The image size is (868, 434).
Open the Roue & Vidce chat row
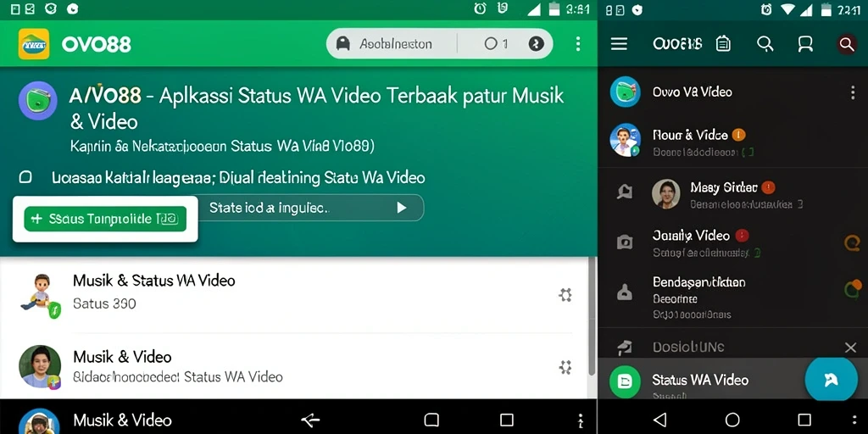click(x=733, y=141)
